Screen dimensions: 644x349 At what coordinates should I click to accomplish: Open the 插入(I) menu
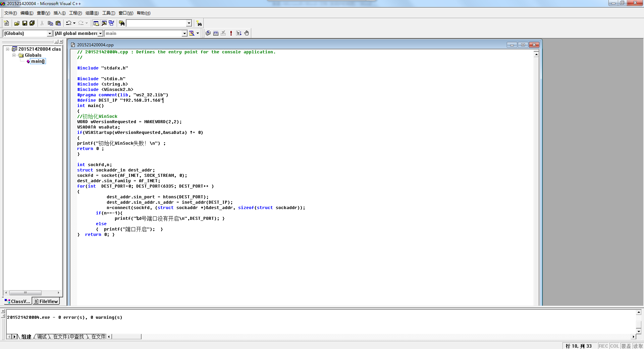click(x=59, y=13)
